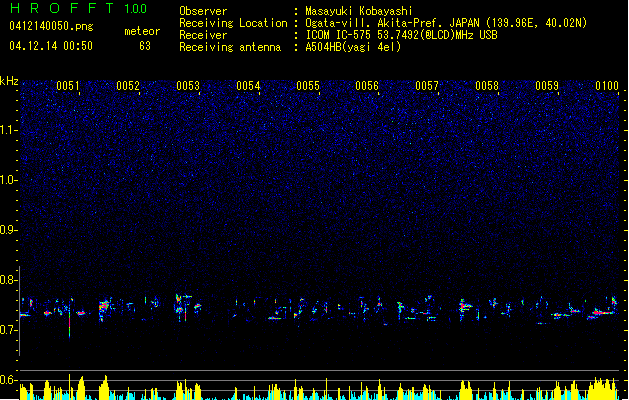This screenshot has width=629, height=400.
Task: Click the 0051 time marker
Action: pos(68,85)
